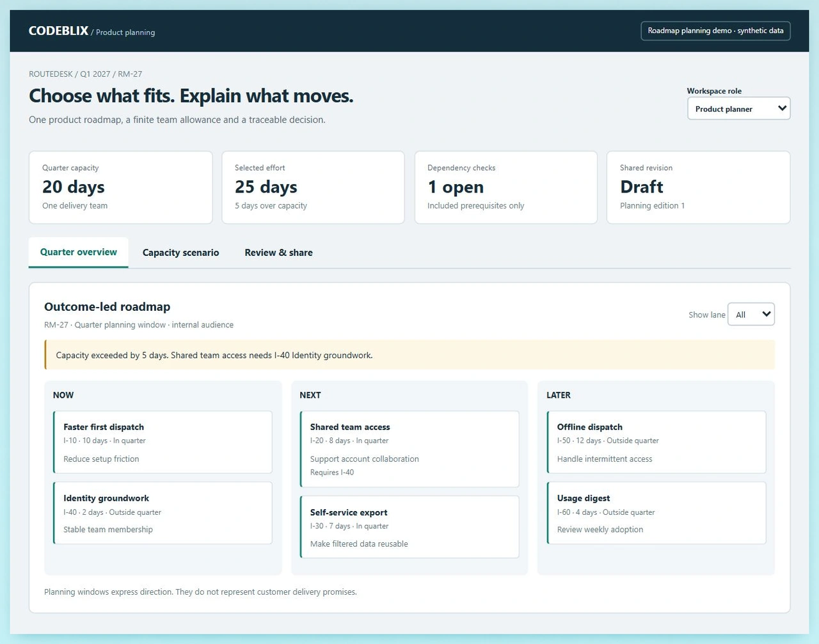
Task: Expand the Show lane selector
Action: point(751,314)
